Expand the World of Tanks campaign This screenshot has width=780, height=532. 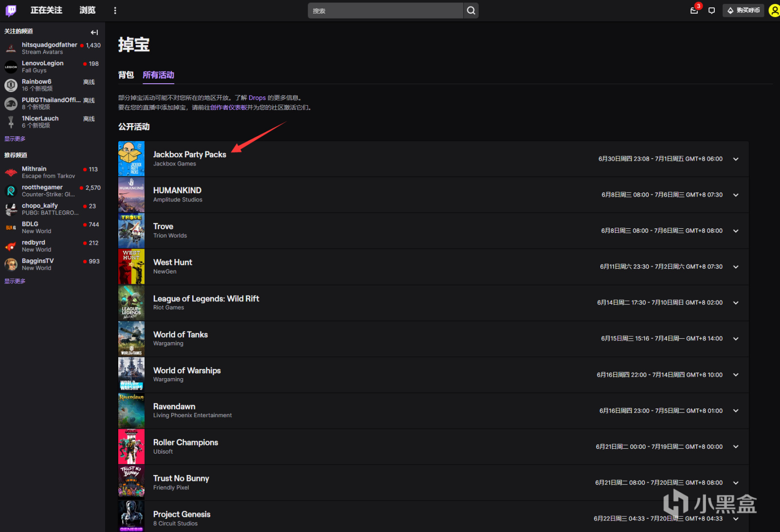(736, 339)
